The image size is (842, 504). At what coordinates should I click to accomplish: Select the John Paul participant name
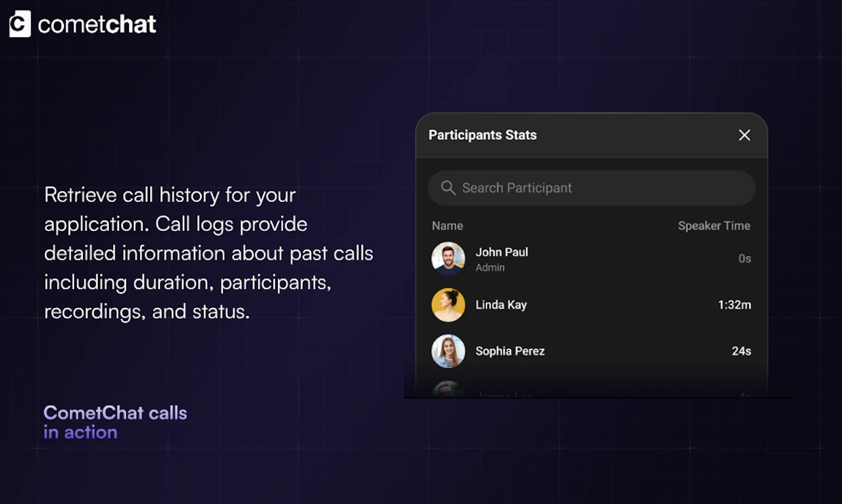coord(502,252)
